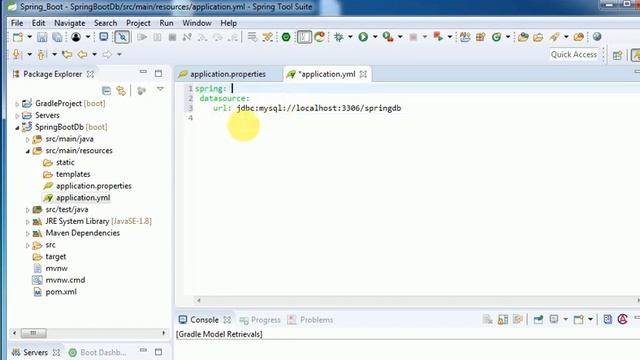
Task: Expand the src/main/java folder
Action: pyautogui.click(x=27, y=140)
